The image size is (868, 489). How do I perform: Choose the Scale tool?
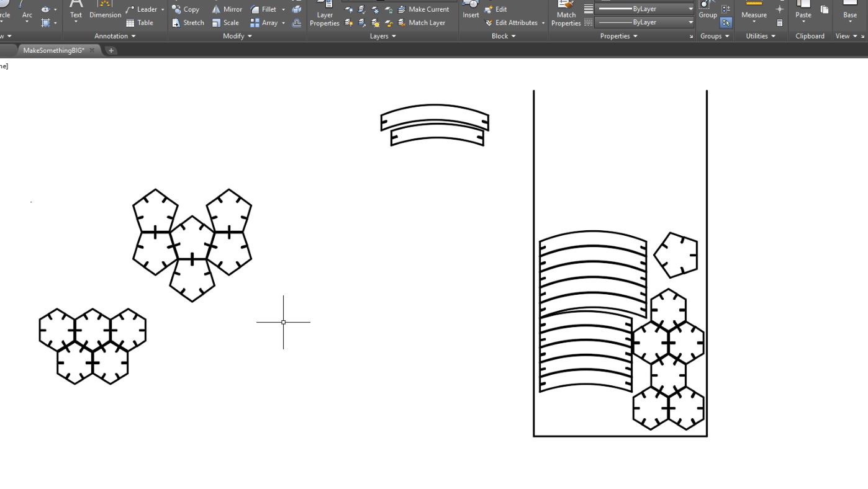coord(225,23)
